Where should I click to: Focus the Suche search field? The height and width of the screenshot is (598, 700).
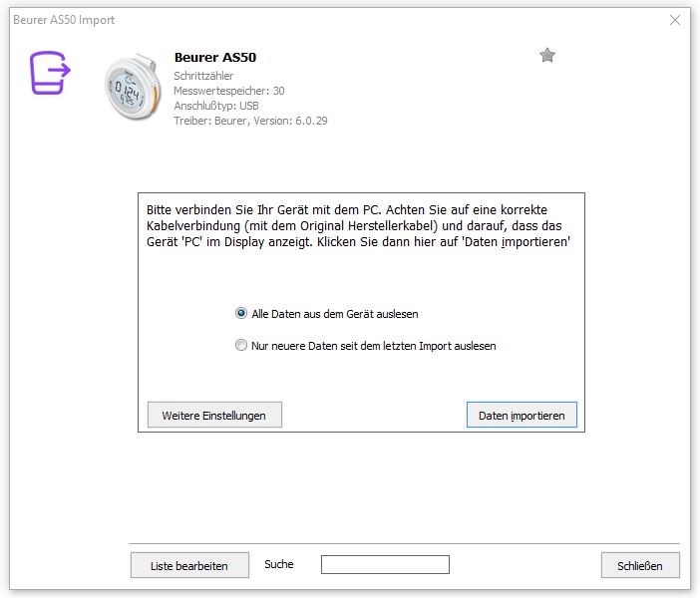click(385, 564)
